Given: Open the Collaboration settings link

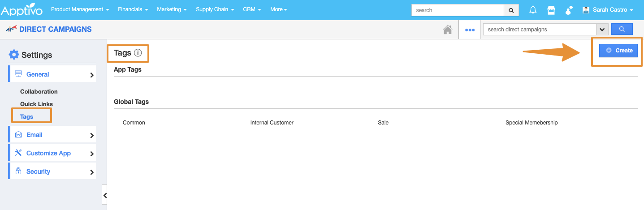Looking at the screenshot, I should pos(39,91).
